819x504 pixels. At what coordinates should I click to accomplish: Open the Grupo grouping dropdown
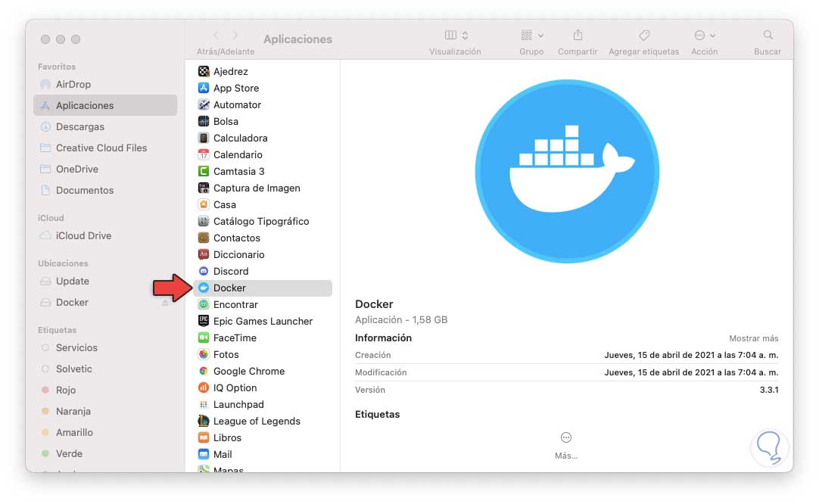click(531, 35)
